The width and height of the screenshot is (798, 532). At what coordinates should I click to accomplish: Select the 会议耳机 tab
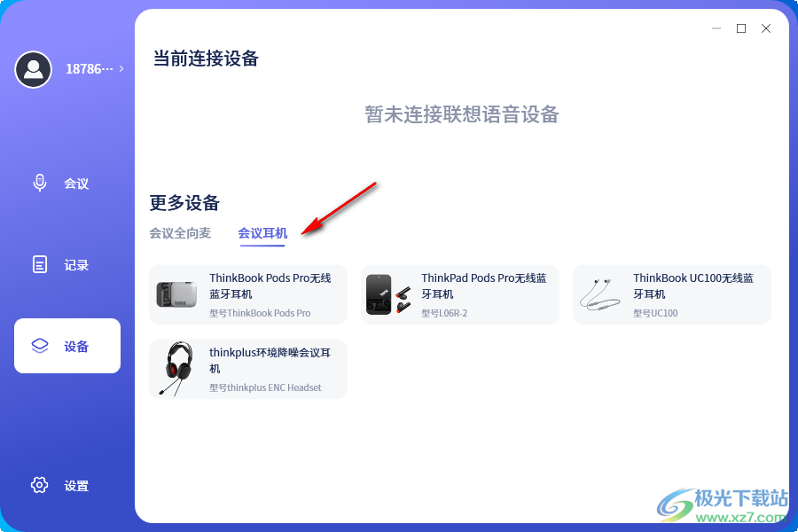[262, 233]
